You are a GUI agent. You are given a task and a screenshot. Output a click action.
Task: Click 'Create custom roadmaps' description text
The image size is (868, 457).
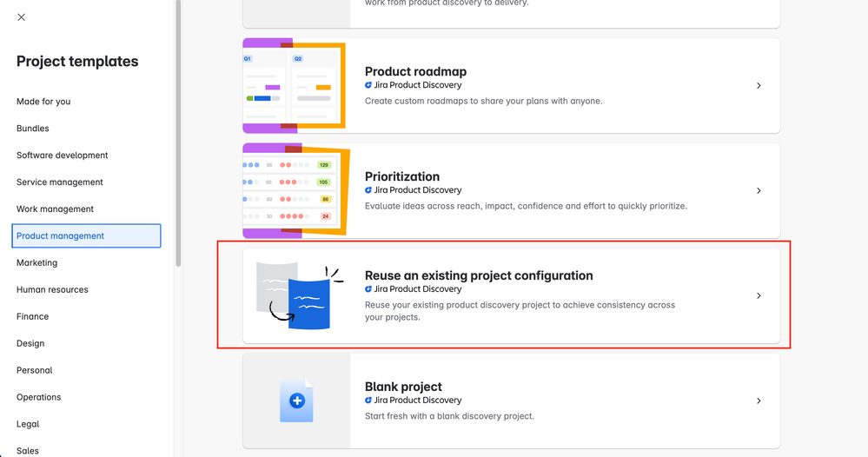tap(484, 102)
